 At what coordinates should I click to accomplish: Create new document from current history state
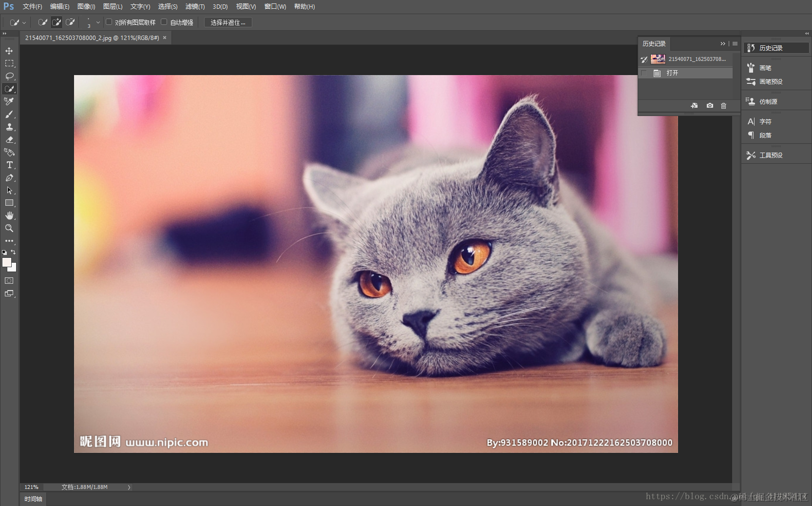tap(694, 106)
